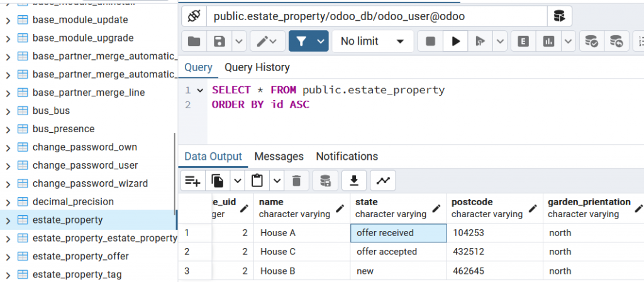Click the save file icon
Screen dimensions: 644x282
pos(219,42)
